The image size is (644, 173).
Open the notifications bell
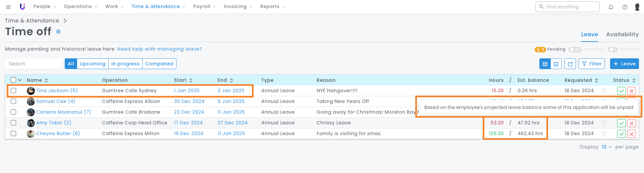pos(611,7)
